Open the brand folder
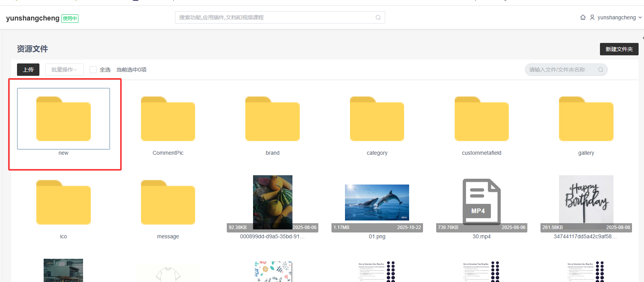This screenshot has width=644, height=282. pos(272,119)
